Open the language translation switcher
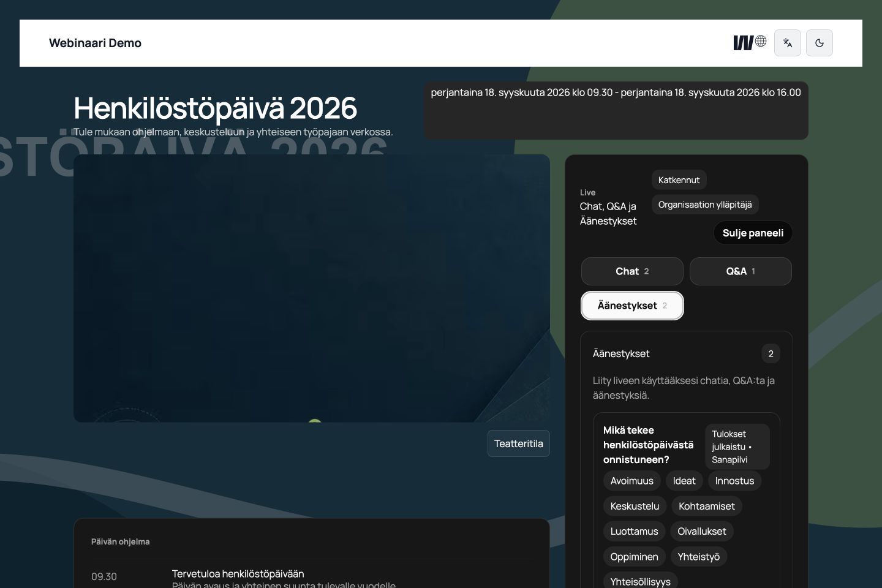882x588 pixels. (x=788, y=43)
